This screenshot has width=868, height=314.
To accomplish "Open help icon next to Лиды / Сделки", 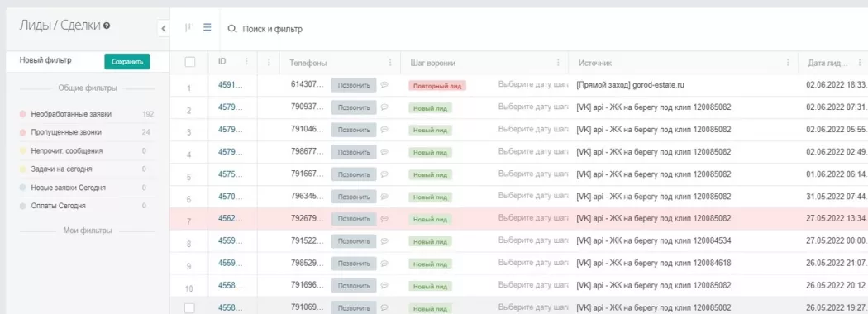I will pos(107,26).
